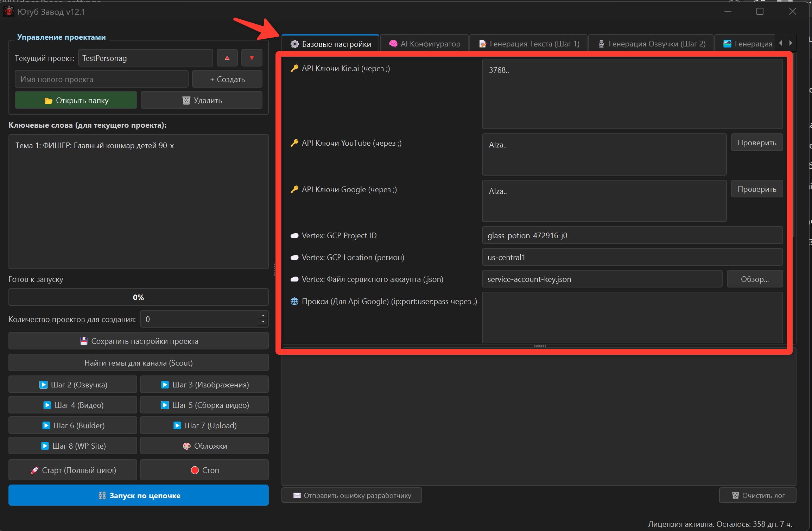Click into the YouTube API keys field
The image size is (812, 531).
(604, 154)
